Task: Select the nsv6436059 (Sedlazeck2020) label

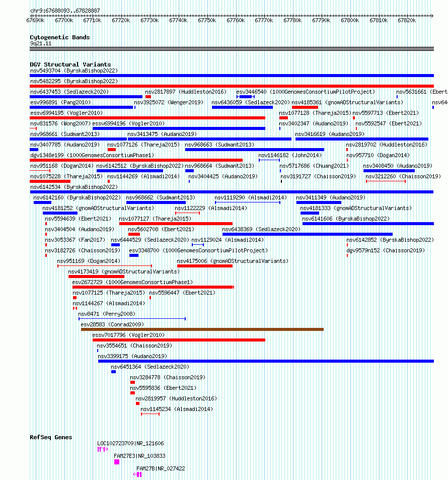Action: click(251, 102)
